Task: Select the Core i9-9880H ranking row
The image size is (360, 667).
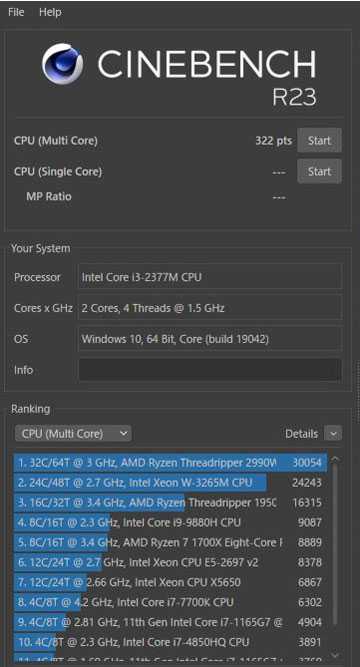Action: pos(170,522)
